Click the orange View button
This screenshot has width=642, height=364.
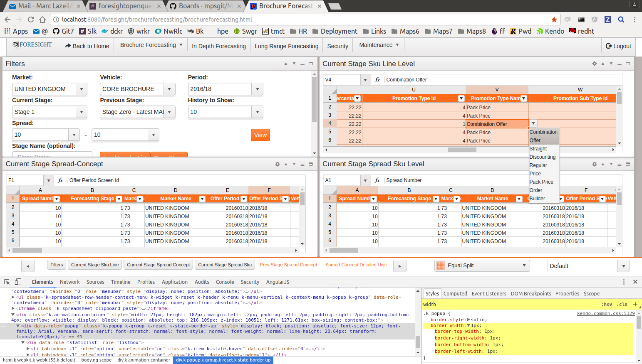(260, 135)
